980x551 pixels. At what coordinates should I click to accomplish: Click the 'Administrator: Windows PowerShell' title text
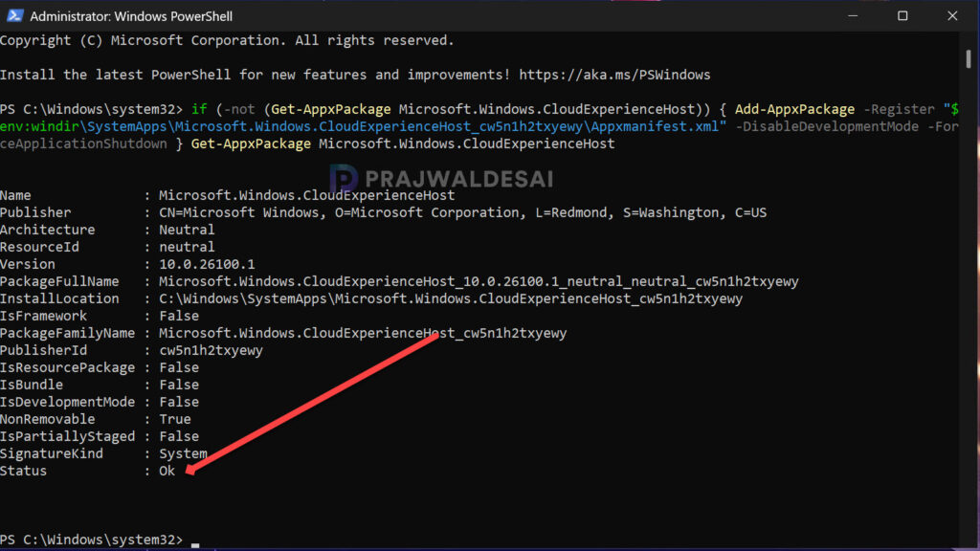pos(131,16)
